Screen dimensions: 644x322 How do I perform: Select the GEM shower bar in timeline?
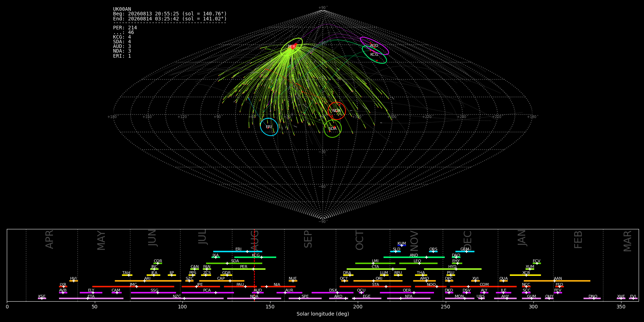(x=465, y=252)
